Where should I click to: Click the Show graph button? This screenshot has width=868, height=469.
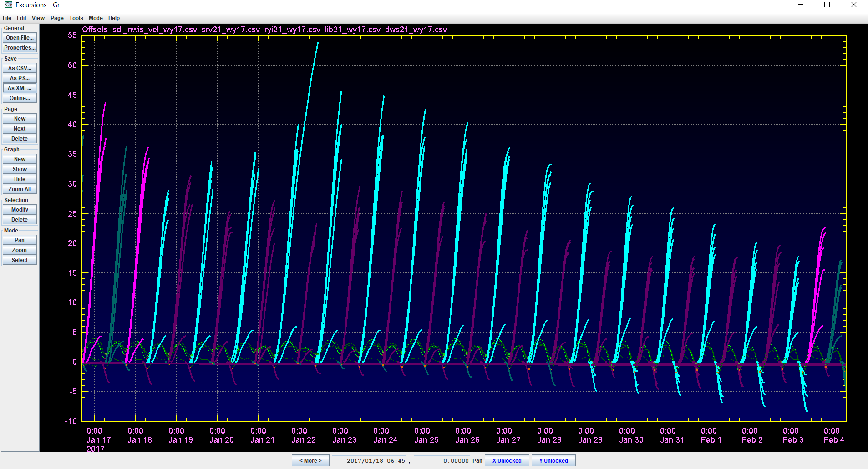[20, 169]
